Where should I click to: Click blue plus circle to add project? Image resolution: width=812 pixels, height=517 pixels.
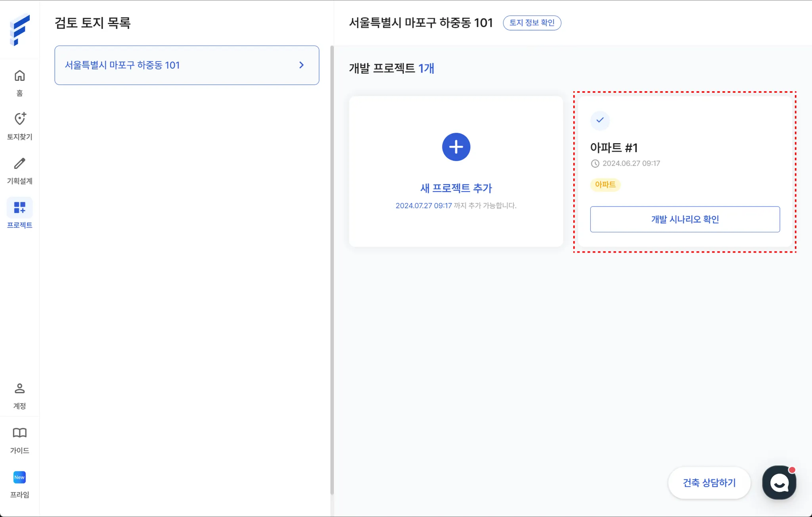click(x=456, y=147)
